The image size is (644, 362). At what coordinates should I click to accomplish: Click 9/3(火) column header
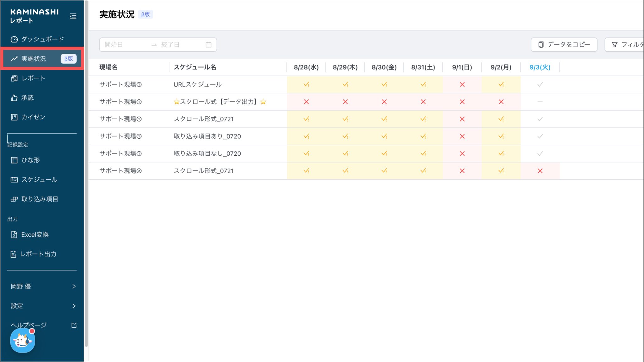click(x=540, y=67)
